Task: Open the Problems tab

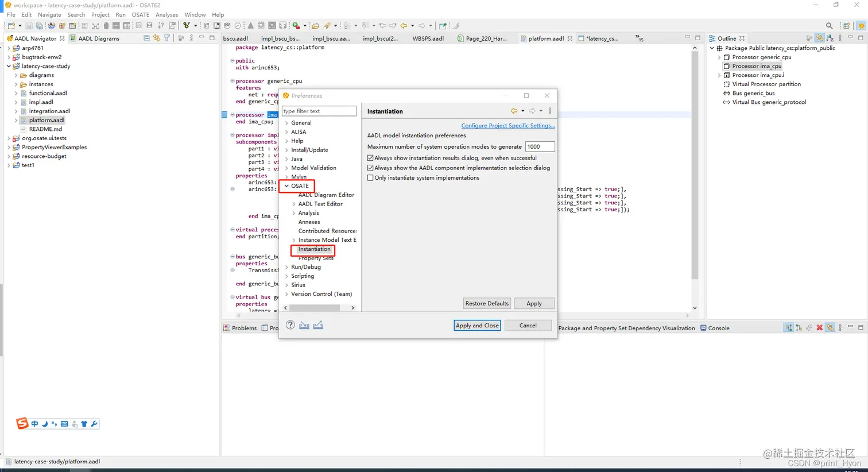Action: 240,328
